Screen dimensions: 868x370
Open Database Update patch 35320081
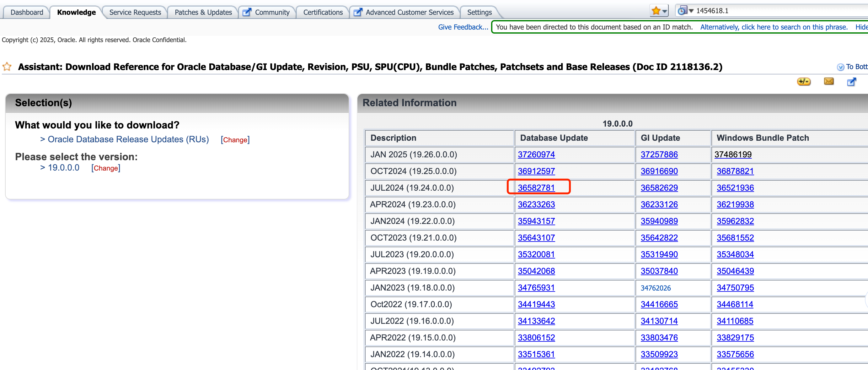point(536,254)
